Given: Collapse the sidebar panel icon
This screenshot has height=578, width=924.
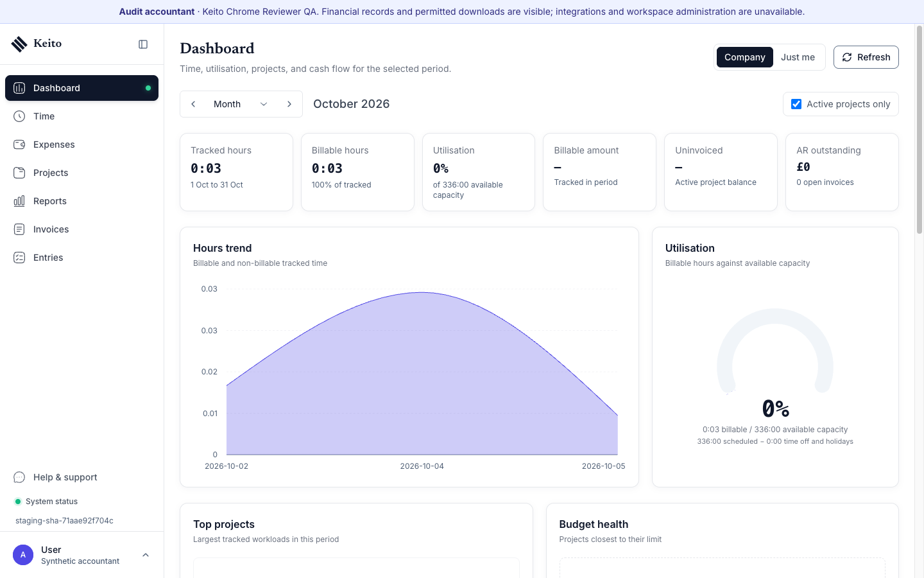Looking at the screenshot, I should pos(143,44).
